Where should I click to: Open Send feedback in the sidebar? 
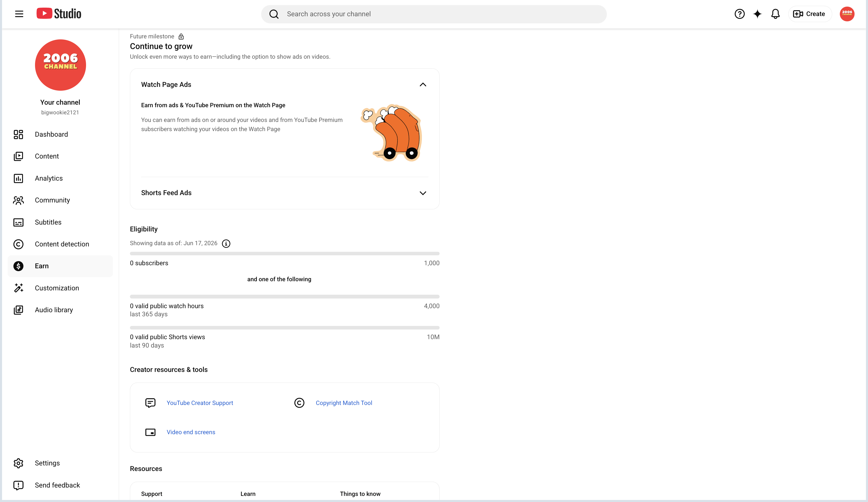60,485
